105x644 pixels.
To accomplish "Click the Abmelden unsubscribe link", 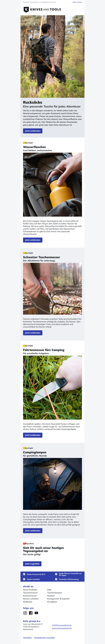I will [x=27, y=637].
